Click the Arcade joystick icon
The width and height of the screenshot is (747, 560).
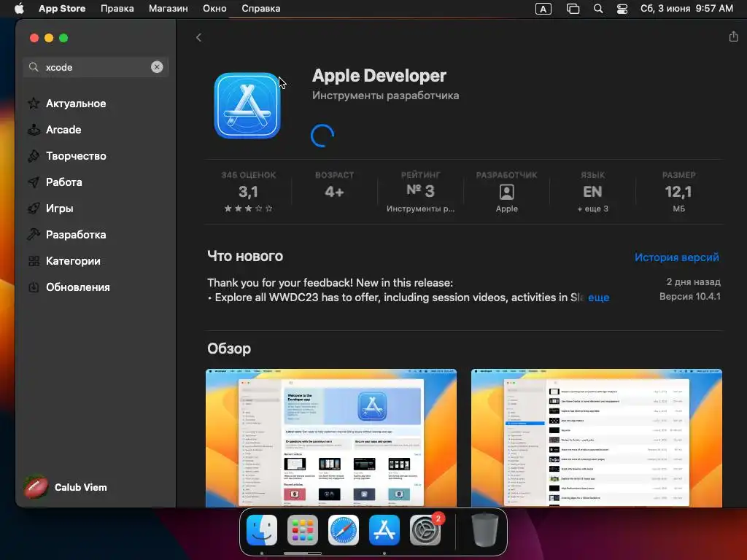click(34, 130)
